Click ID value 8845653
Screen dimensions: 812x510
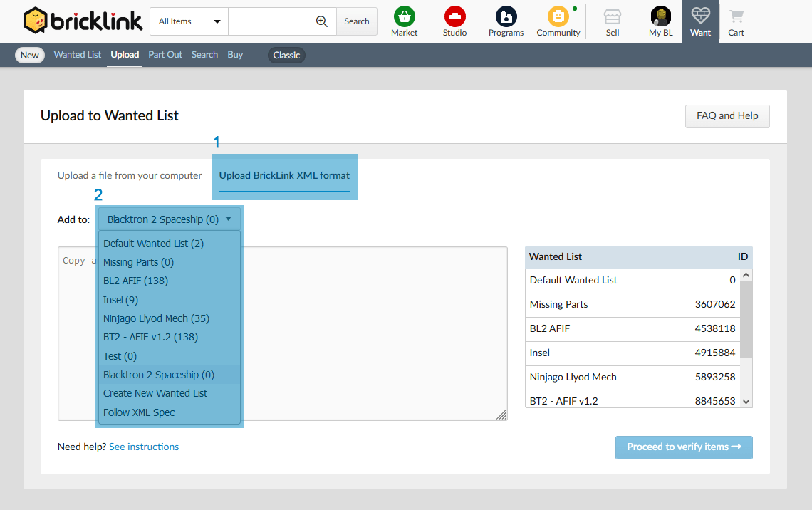coord(715,401)
